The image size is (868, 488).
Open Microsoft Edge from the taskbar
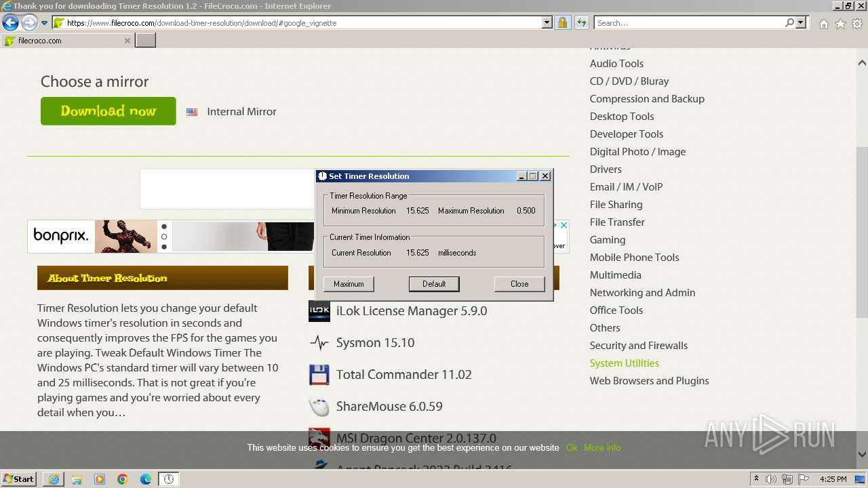(146, 479)
